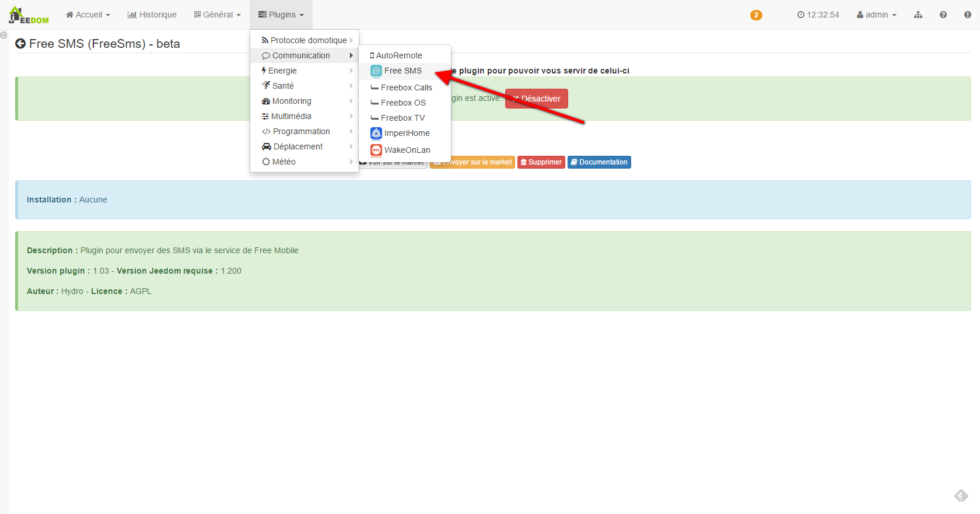This screenshot has width=980, height=514.
Task: Click the Santé heartbeat icon
Action: pyautogui.click(x=266, y=85)
